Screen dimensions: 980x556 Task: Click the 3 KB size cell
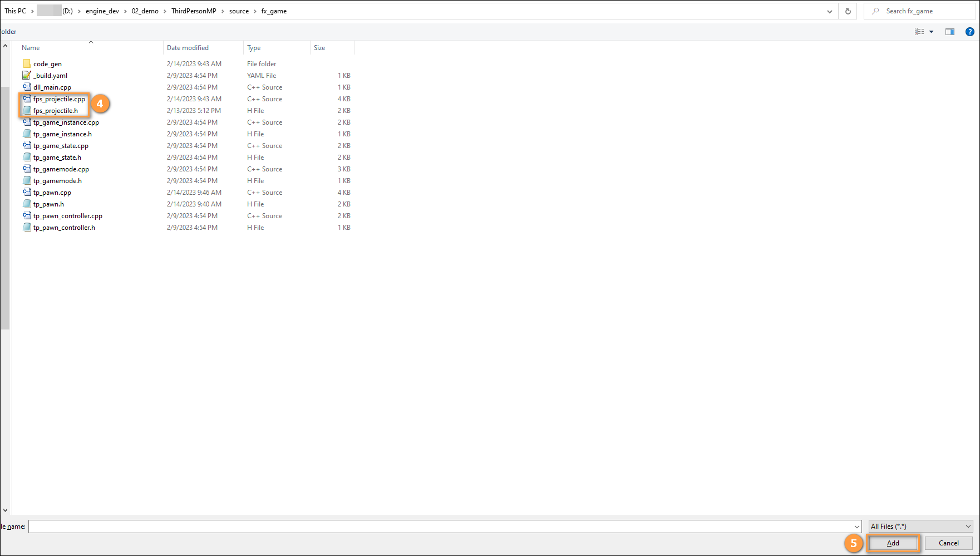[x=344, y=169]
